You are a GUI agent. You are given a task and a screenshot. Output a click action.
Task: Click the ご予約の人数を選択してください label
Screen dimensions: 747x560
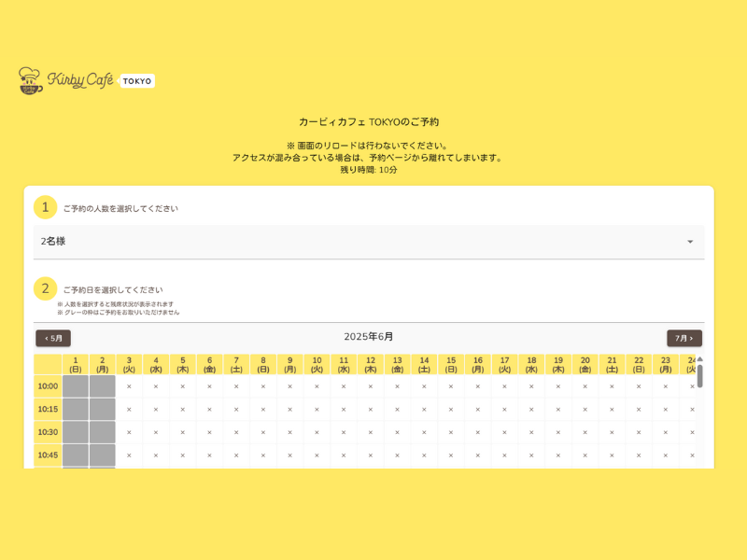coord(120,208)
